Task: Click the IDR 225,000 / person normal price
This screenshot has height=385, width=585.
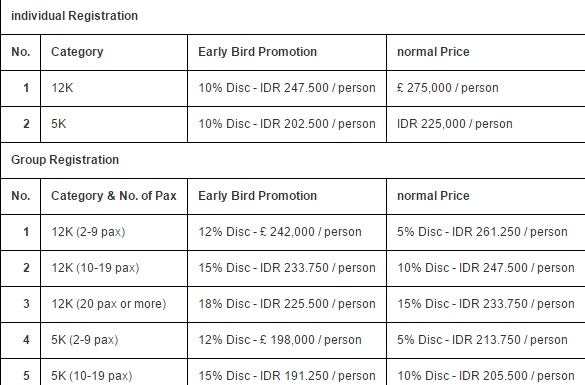Action: (x=454, y=124)
